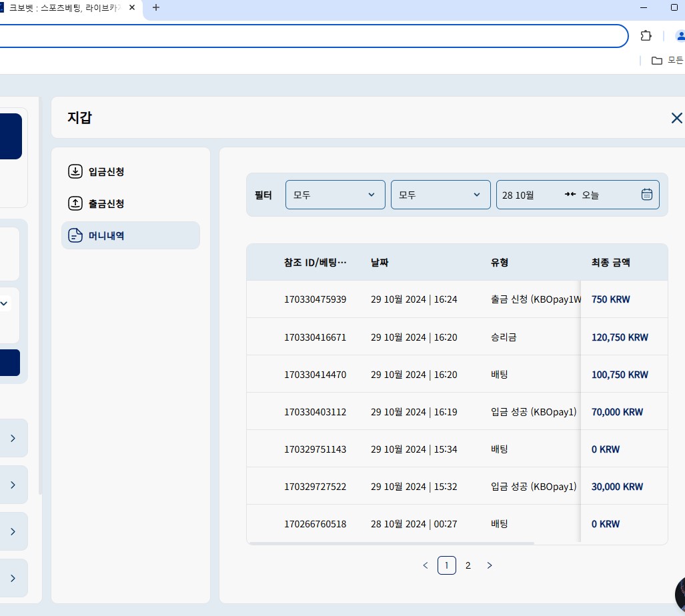Click reference ID 170329751143

(315, 449)
